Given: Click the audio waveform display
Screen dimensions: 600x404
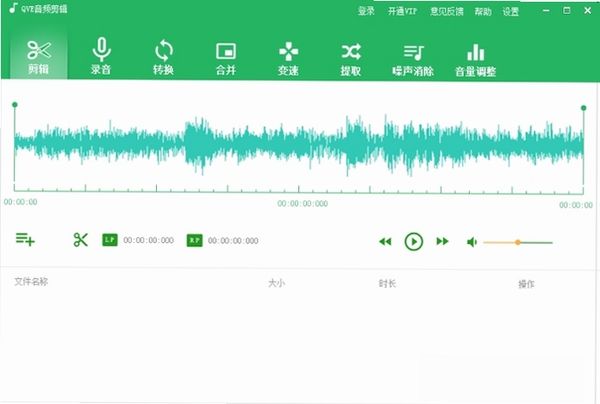Looking at the screenshot, I should [x=299, y=145].
